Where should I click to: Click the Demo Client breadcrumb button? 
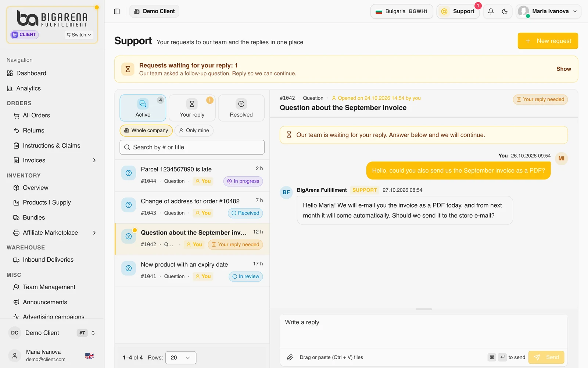pos(154,11)
